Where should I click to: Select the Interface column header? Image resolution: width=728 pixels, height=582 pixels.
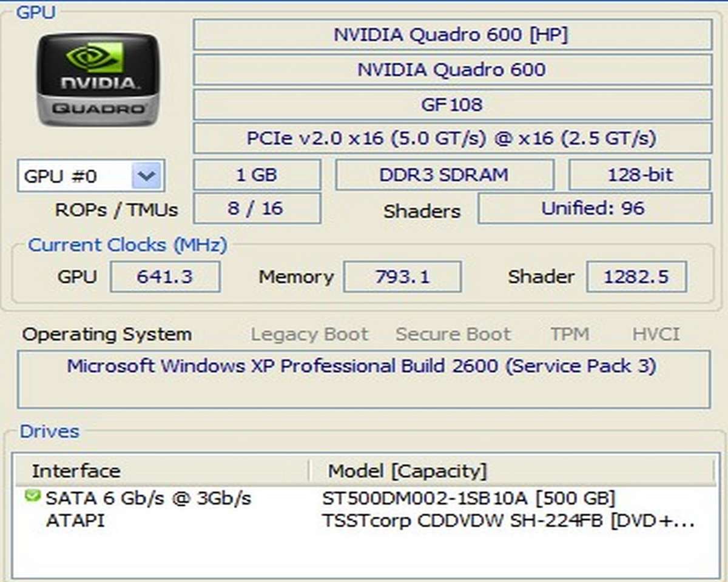point(76,471)
